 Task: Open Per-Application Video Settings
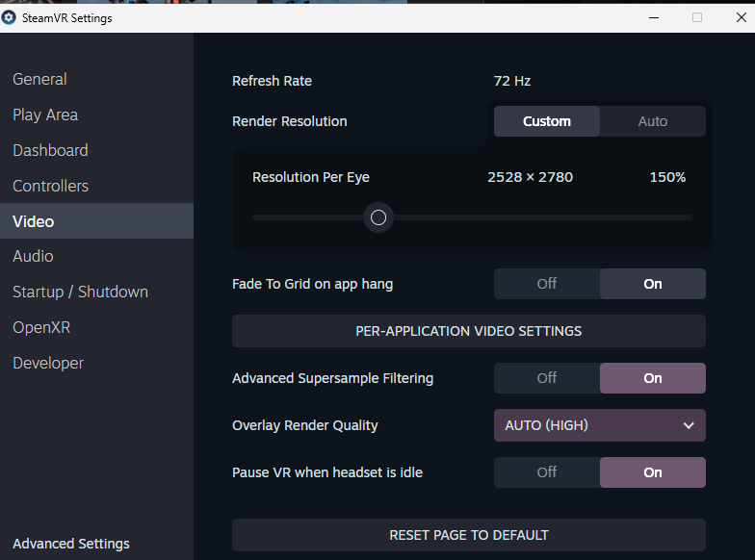468,331
